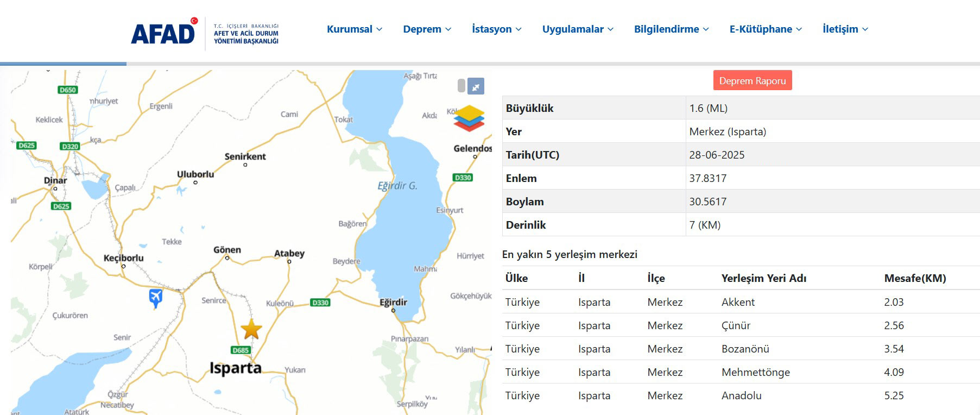The image size is (980, 415).
Task: Click the Çünür settlement name
Action: tap(736, 325)
